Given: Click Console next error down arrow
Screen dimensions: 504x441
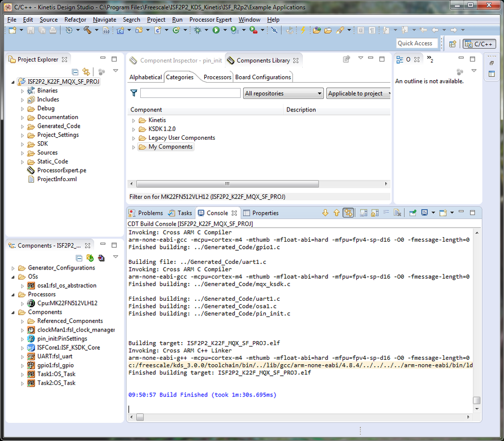Looking at the screenshot, I should click(325, 213).
